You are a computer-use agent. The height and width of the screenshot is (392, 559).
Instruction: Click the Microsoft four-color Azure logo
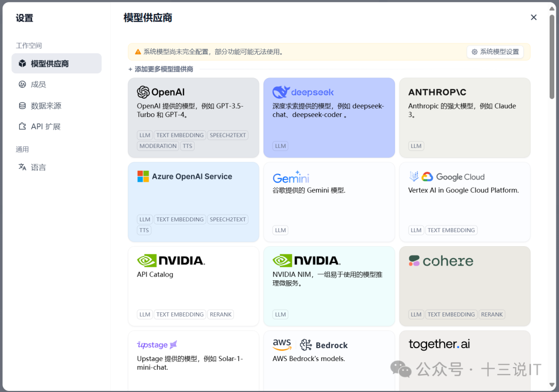(x=143, y=176)
